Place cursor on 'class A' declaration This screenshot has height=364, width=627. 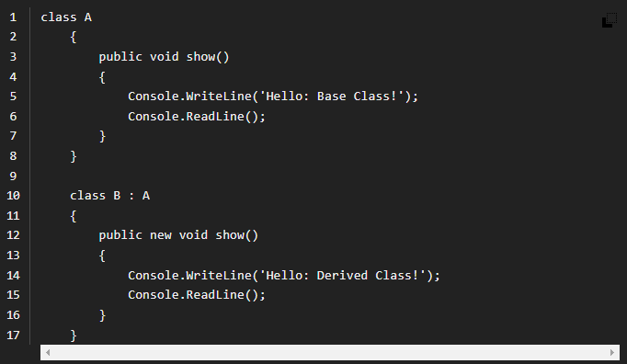tap(66, 17)
